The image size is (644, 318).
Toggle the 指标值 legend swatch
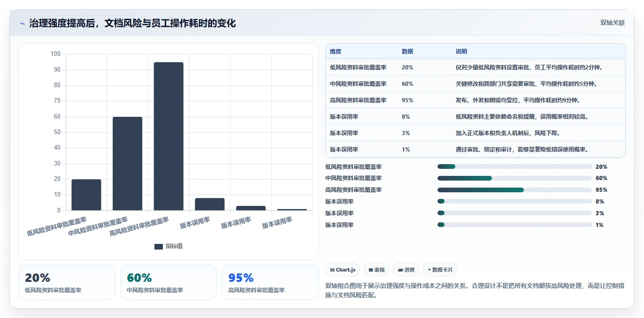[159, 246]
